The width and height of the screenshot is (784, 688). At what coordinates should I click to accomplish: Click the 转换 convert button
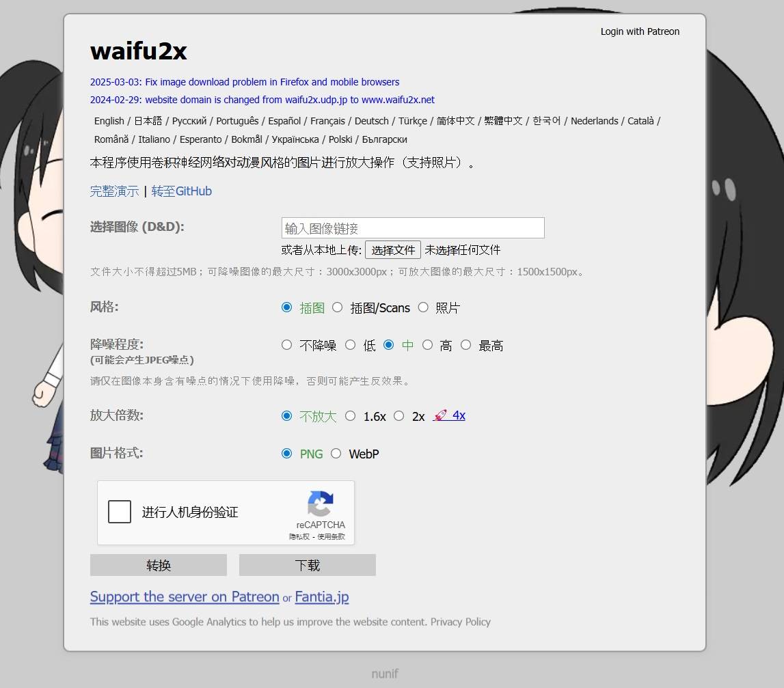tap(159, 565)
